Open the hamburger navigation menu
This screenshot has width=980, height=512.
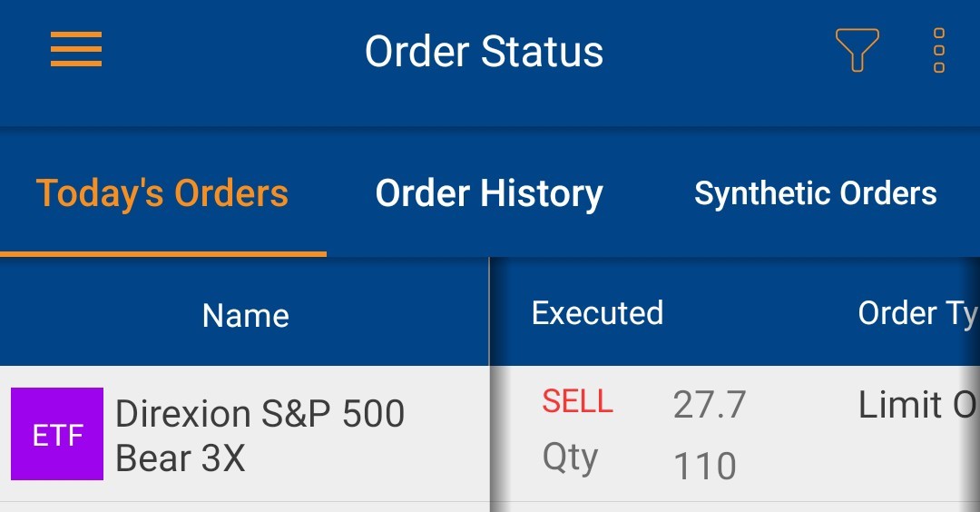click(76, 49)
